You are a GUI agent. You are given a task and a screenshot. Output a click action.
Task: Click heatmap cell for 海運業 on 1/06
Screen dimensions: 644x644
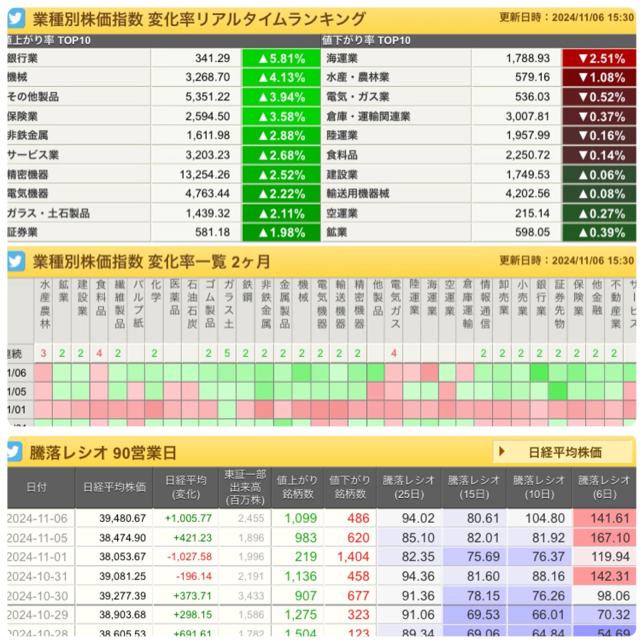pos(429,372)
